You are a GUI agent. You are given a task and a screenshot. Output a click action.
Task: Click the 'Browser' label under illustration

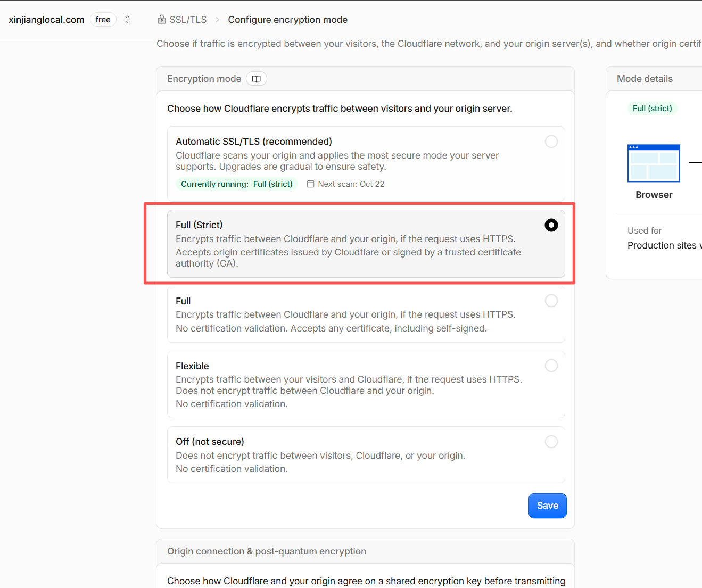tap(654, 195)
